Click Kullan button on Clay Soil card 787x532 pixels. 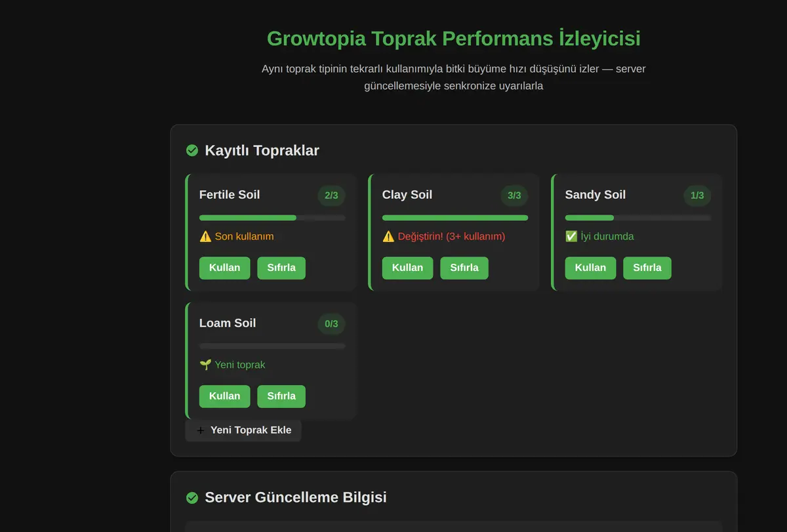(x=407, y=268)
